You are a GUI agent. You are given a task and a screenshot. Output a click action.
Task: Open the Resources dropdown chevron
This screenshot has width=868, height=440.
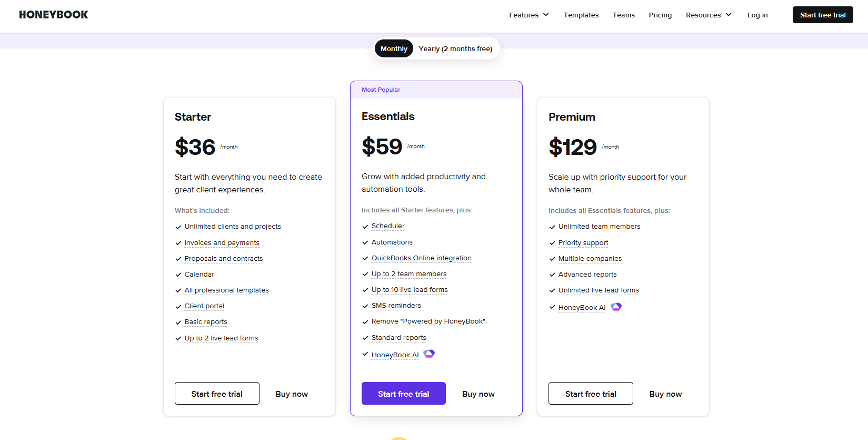pos(729,15)
